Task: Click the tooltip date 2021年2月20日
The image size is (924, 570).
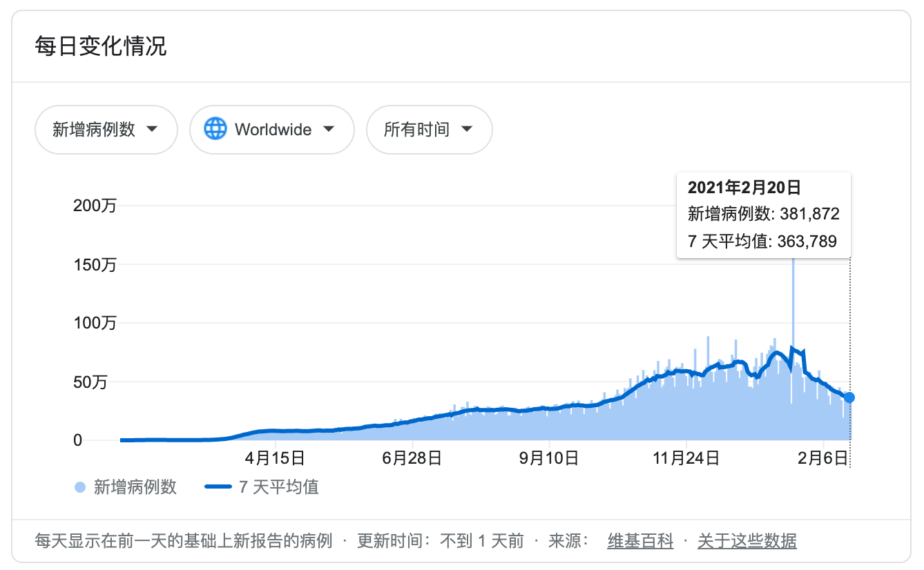Action: (744, 187)
